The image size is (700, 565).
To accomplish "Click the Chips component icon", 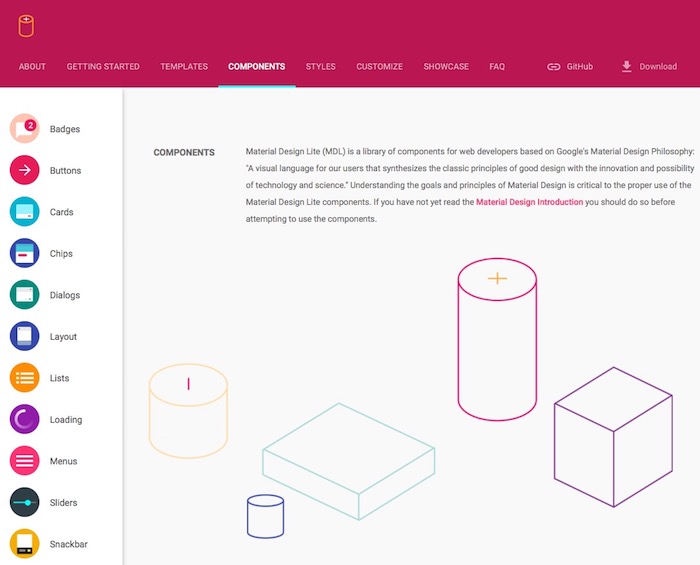I will [x=25, y=253].
